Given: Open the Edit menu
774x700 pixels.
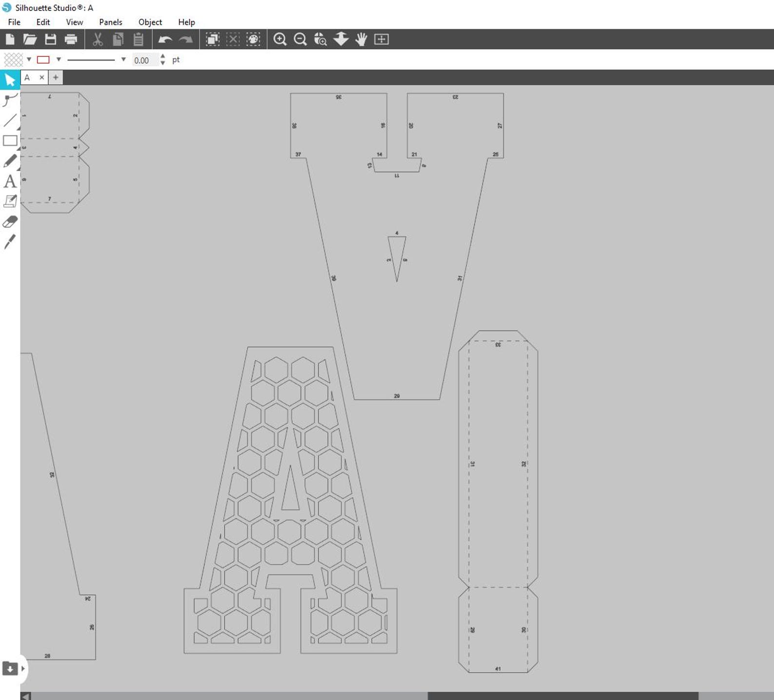Looking at the screenshot, I should click(x=43, y=22).
